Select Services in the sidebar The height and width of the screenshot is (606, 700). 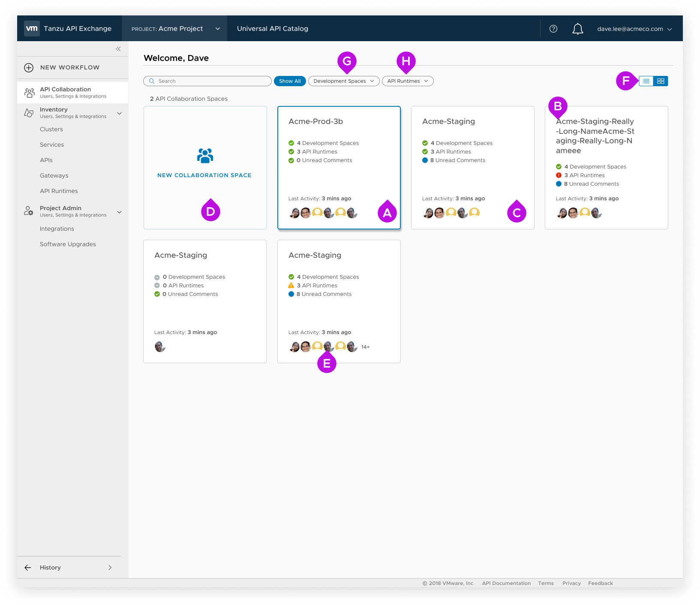(52, 145)
